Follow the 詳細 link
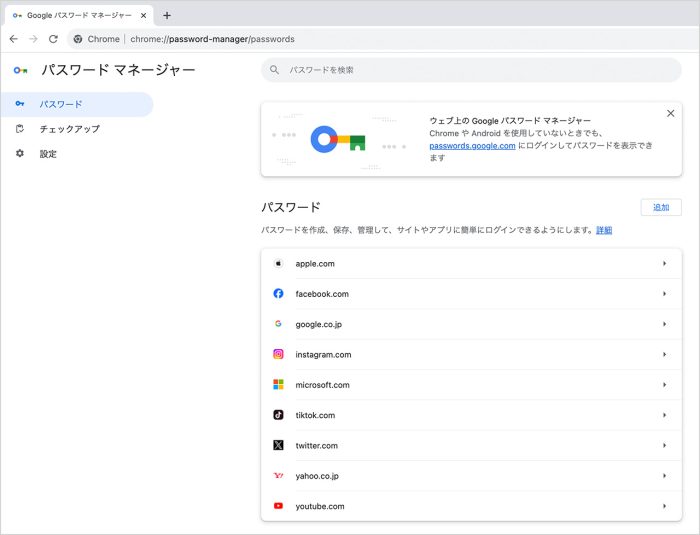Viewport: 700px width, 535px height. [x=604, y=230]
